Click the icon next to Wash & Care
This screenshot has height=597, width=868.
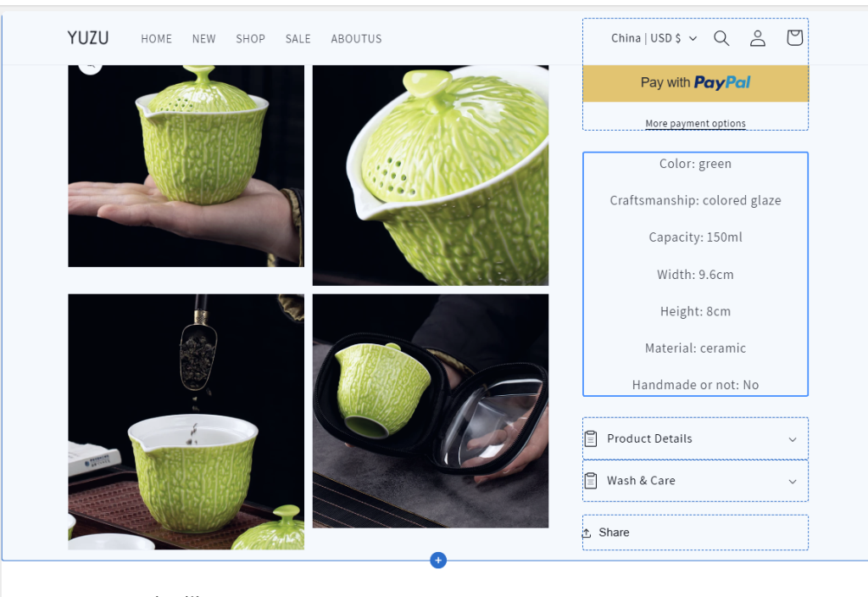point(592,481)
